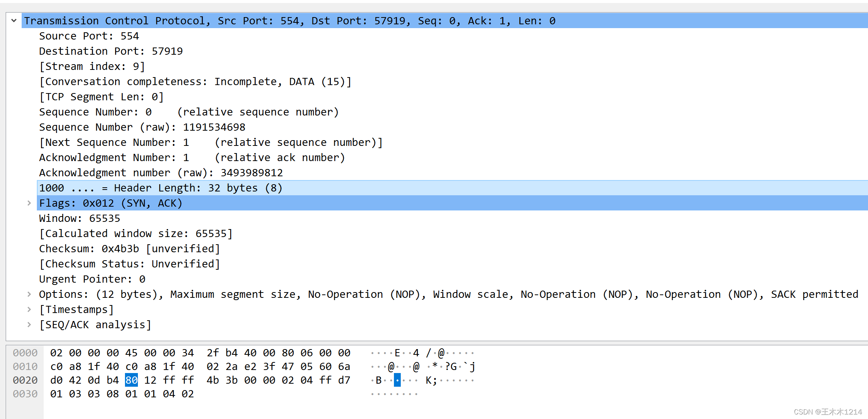The image size is (868, 419).
Task: Click highlighted hex byte 80
Action: click(x=131, y=380)
